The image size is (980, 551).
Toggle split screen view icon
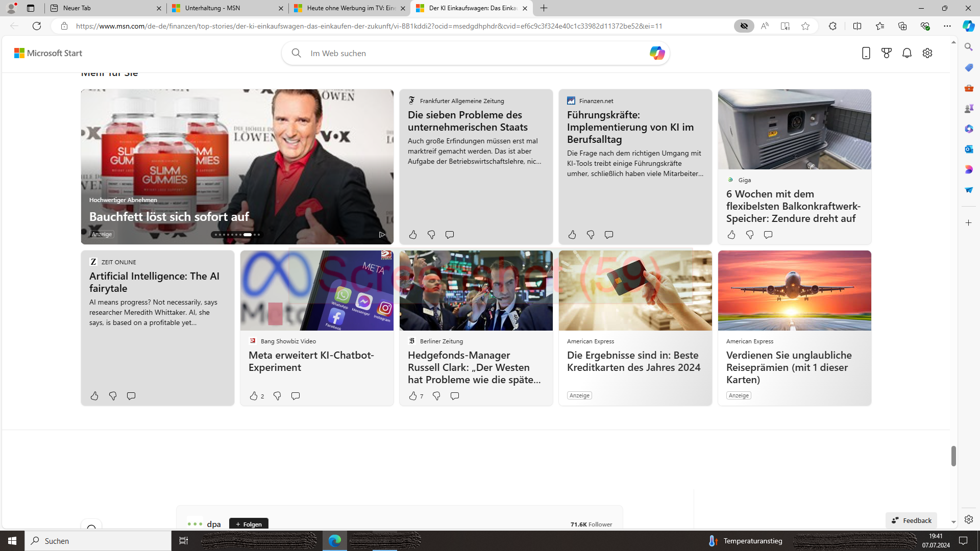coord(857,26)
